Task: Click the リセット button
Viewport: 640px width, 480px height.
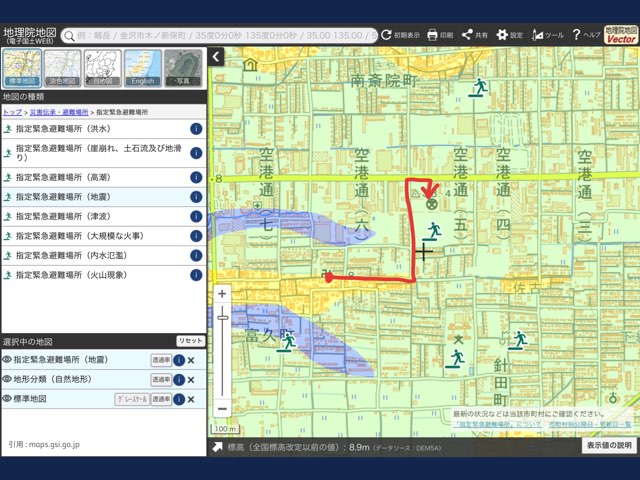Action: point(189,341)
